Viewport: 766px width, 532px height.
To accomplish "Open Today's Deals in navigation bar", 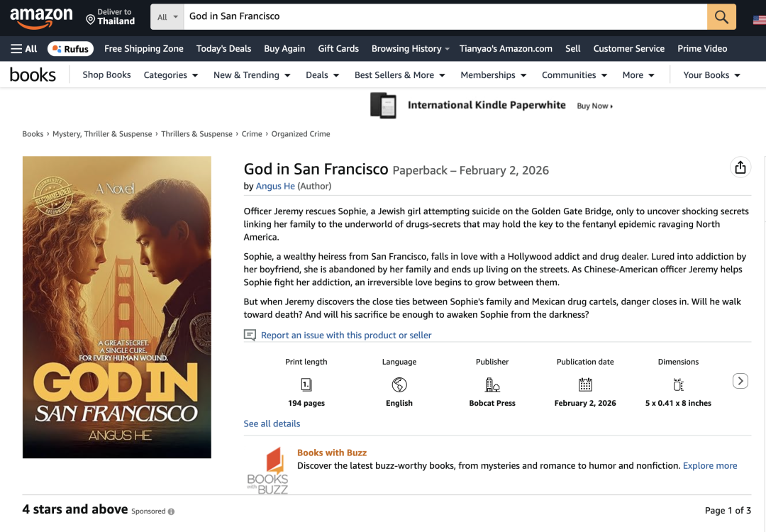I will 223,49.
